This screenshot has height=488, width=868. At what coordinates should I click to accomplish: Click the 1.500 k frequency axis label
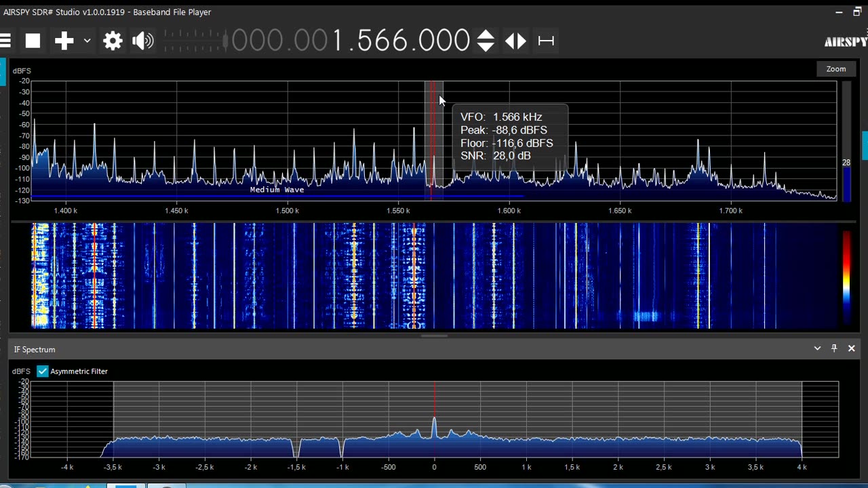[288, 211]
